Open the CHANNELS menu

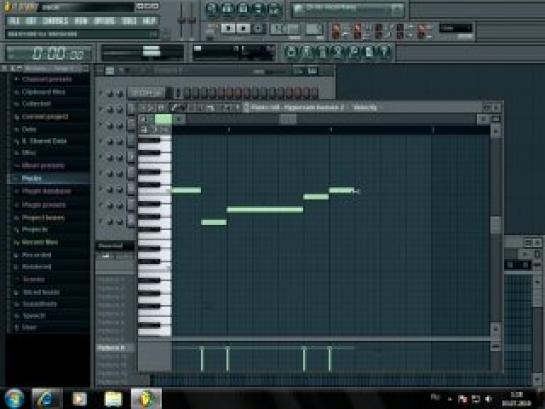click(55, 21)
